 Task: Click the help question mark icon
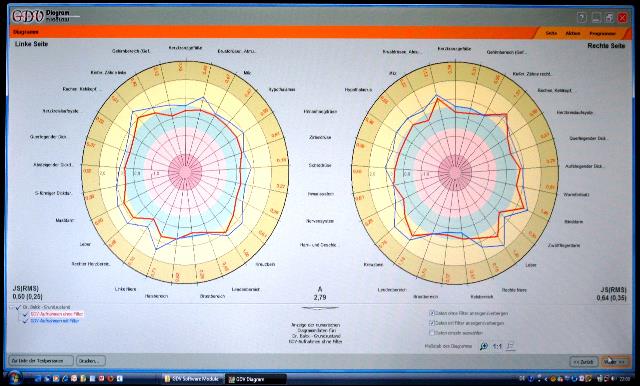[582, 18]
